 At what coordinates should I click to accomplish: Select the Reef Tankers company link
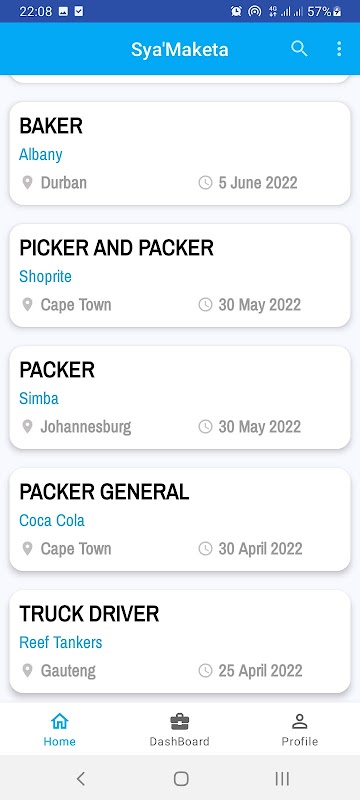tap(61, 642)
